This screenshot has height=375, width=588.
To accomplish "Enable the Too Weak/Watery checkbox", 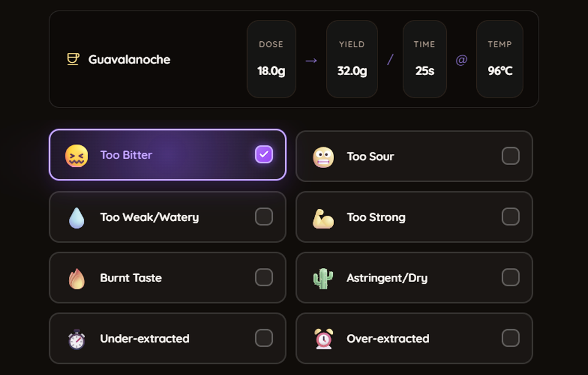I will [264, 217].
